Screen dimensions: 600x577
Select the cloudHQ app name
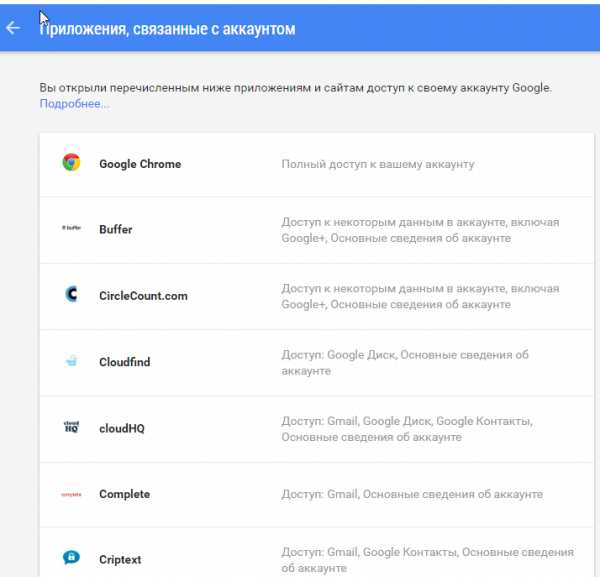(122, 428)
